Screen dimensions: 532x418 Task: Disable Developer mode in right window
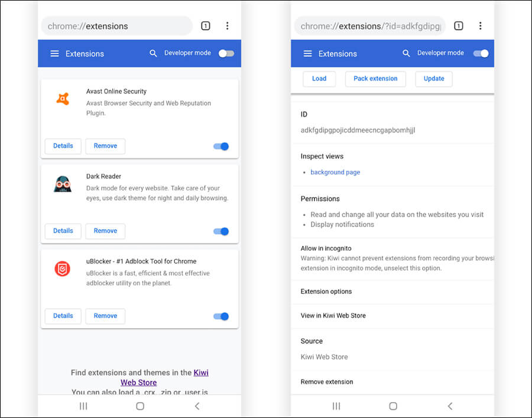point(481,53)
